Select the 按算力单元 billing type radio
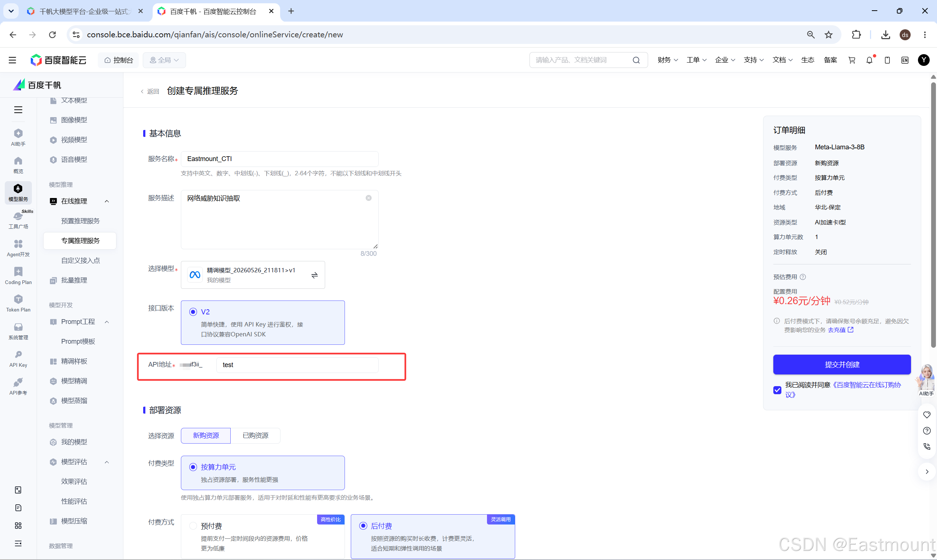The height and width of the screenshot is (560, 937). (x=193, y=467)
